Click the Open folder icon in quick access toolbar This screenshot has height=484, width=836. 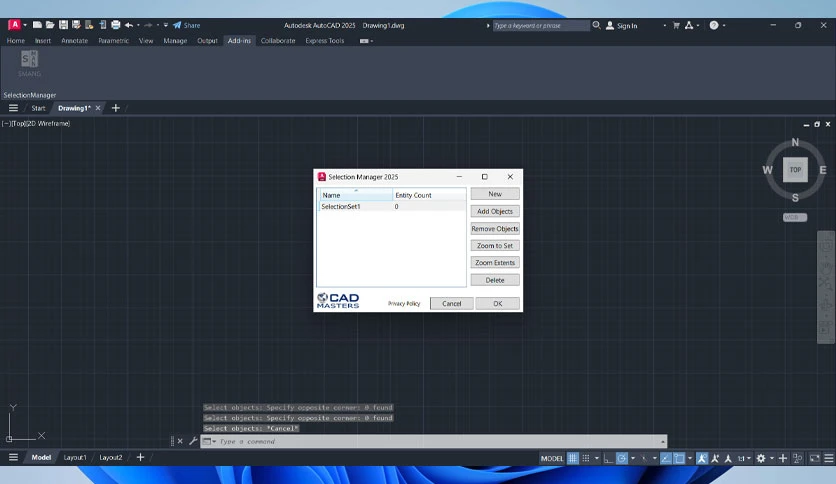coord(50,25)
